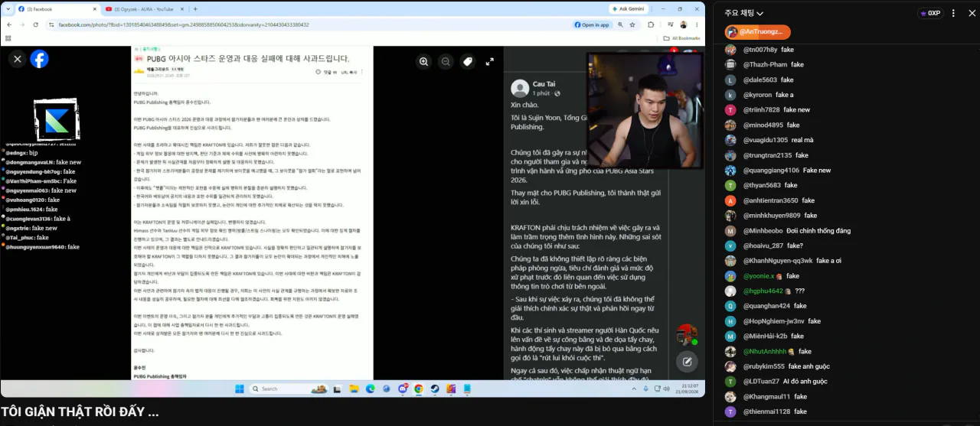Click chat user @KhanhNguyen-qq3wk
The image size is (980, 426).
777,261
